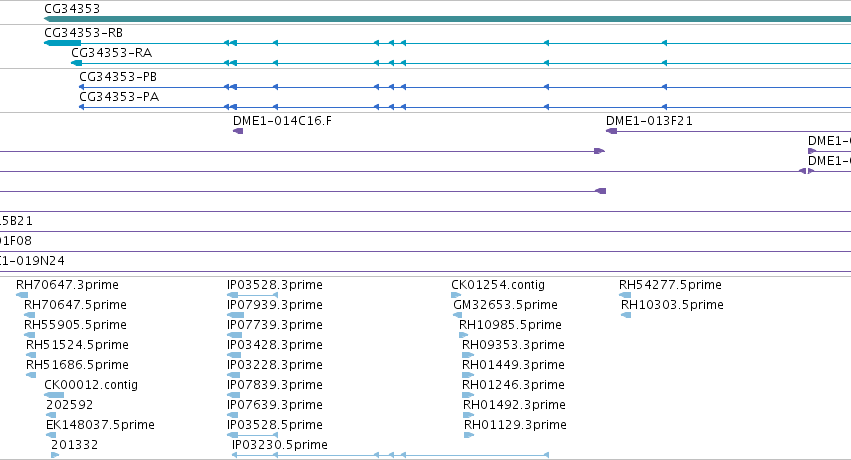This screenshot has width=851, height=460.
Task: Click the RH55905.5prime label
Action: tap(75, 325)
